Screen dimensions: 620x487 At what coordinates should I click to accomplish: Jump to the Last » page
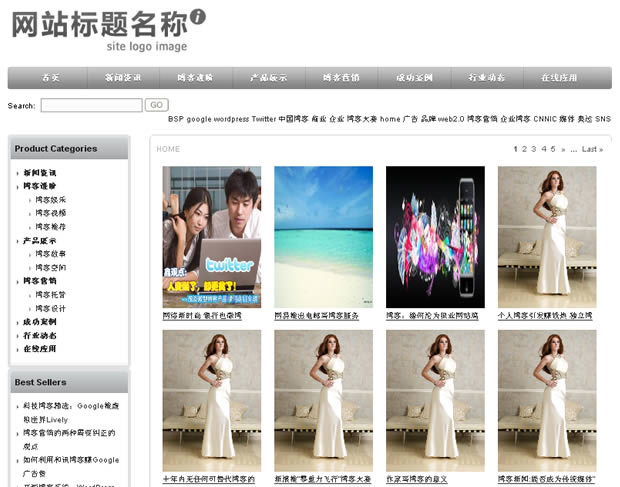click(592, 149)
